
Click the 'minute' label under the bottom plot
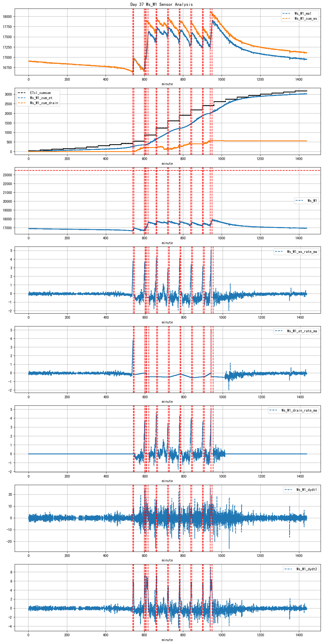[x=167, y=640]
